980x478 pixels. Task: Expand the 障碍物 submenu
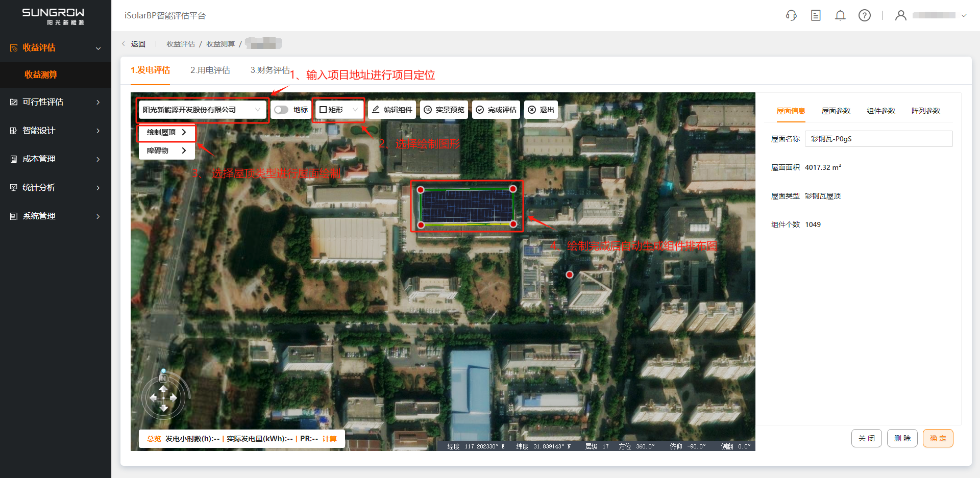pos(166,150)
